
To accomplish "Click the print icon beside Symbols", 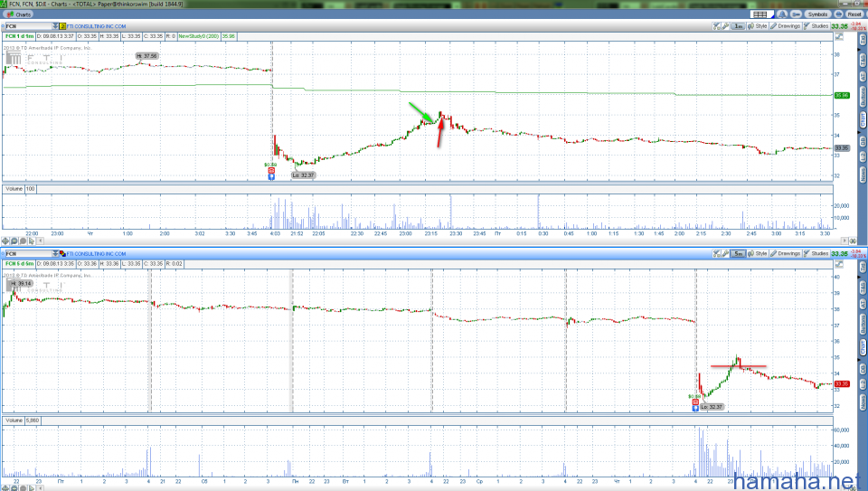I will pyautogui.click(x=838, y=14).
